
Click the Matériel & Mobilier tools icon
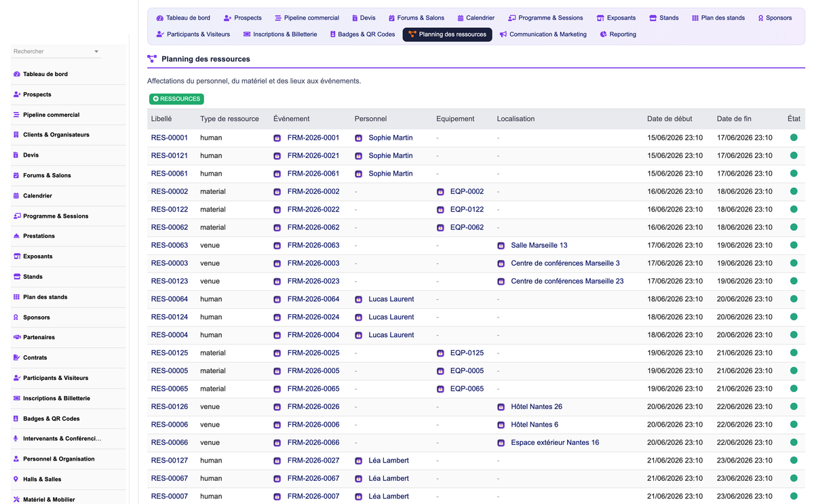pos(16,499)
